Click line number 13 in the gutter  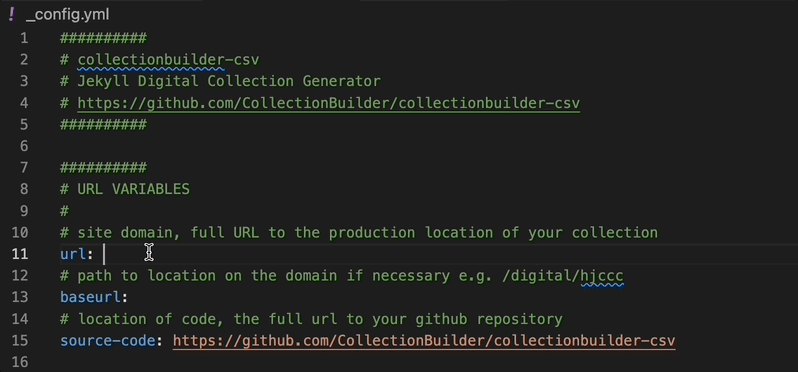[x=19, y=297]
